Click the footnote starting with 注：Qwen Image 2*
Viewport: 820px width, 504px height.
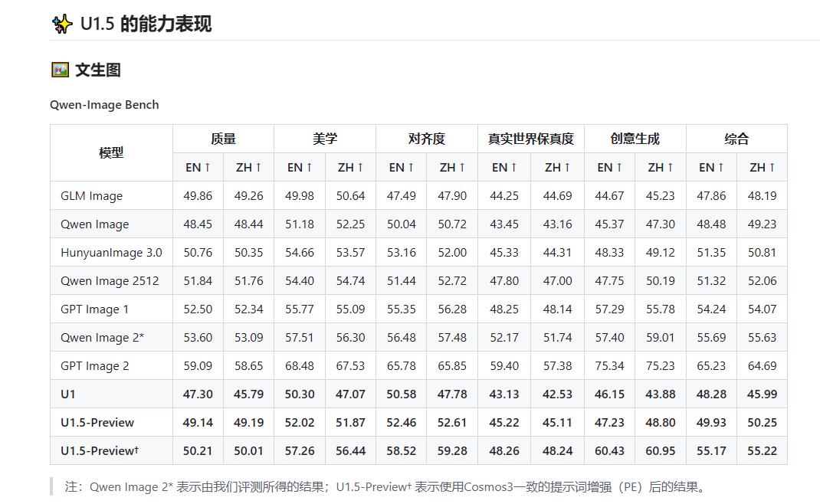386,486
